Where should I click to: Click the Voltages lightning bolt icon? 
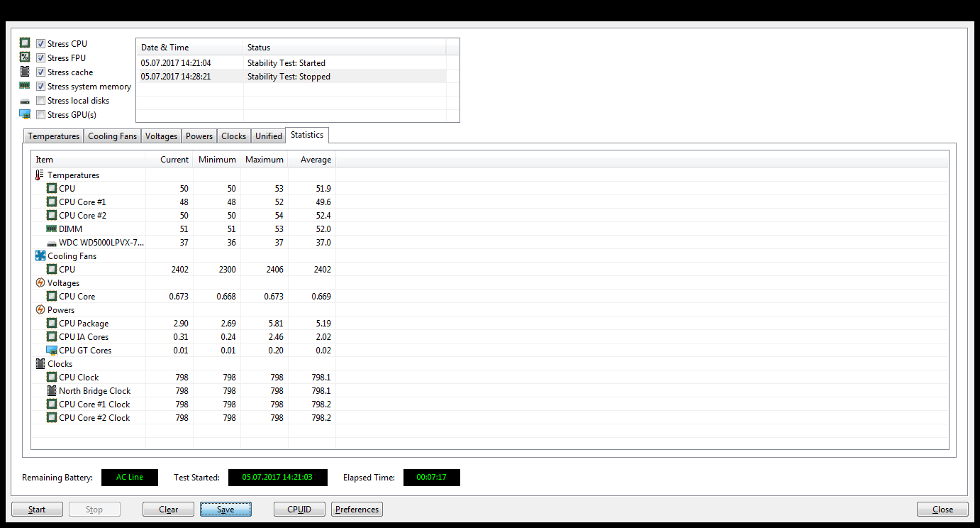(40, 283)
